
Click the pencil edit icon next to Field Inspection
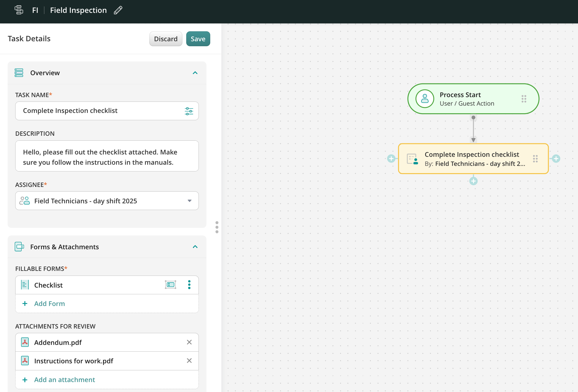pos(118,10)
